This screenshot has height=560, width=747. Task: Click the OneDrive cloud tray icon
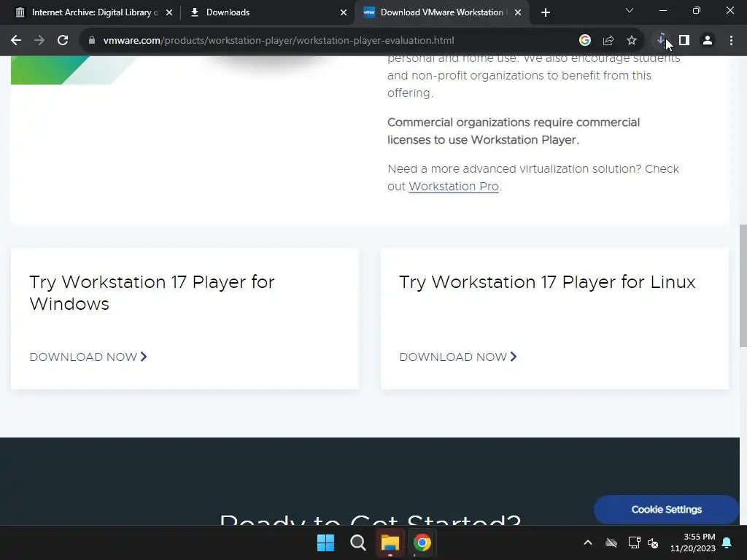(611, 542)
